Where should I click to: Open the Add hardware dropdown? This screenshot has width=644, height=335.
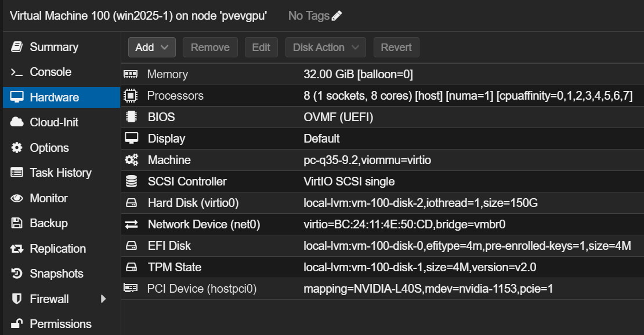coord(152,48)
